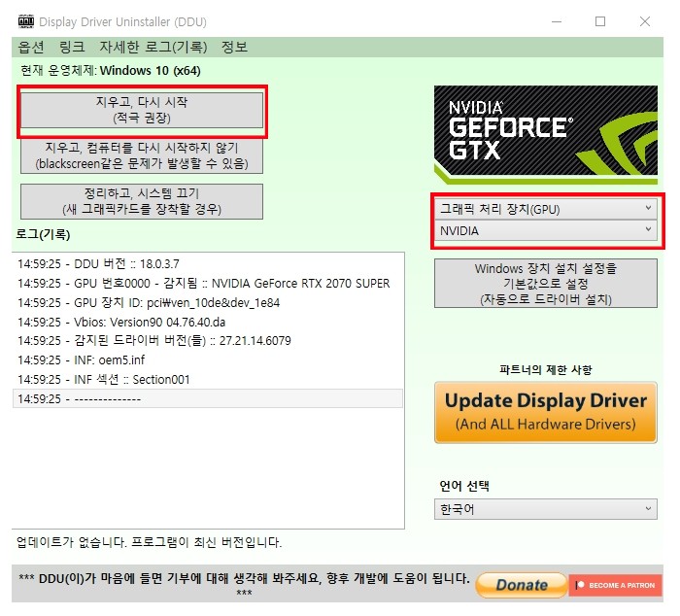
Task: Click Windows 장치 설치 설정을 기본값으로 설정 button
Action: (x=546, y=284)
